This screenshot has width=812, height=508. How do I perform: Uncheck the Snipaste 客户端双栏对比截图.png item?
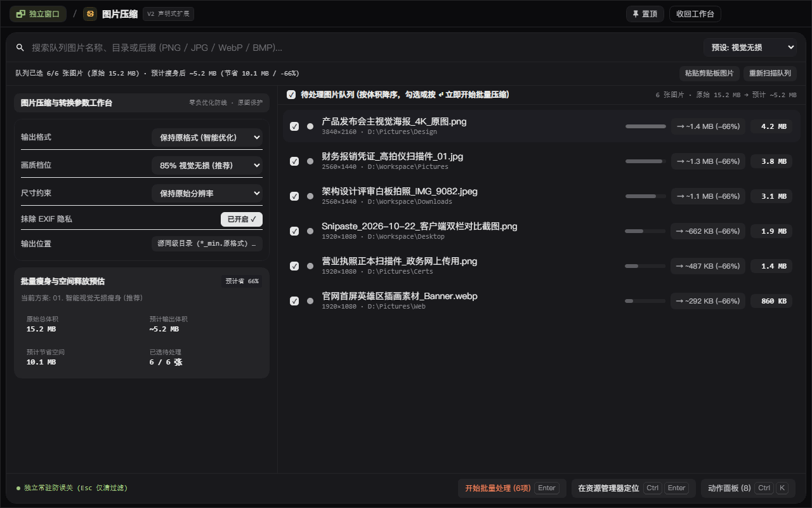(x=294, y=231)
